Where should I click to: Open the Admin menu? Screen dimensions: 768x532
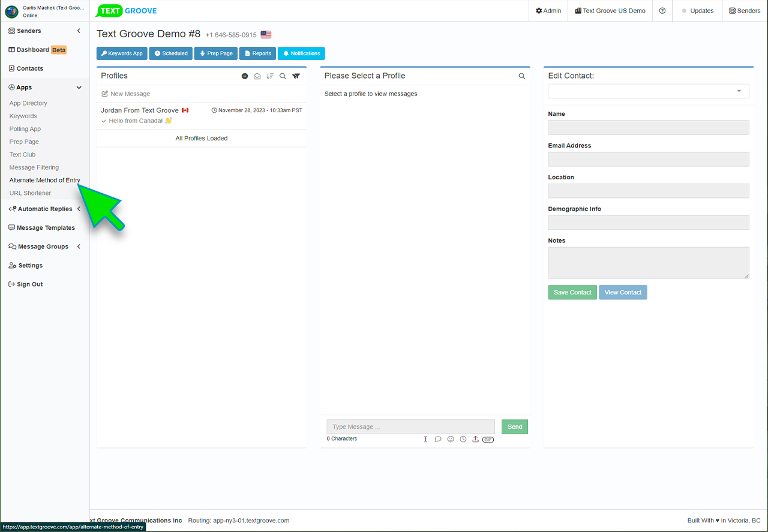548,11
